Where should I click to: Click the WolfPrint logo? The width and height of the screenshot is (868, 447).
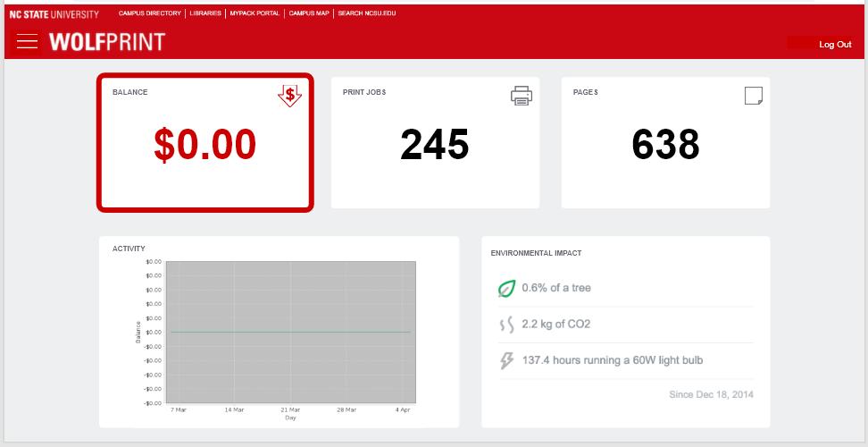tap(107, 41)
